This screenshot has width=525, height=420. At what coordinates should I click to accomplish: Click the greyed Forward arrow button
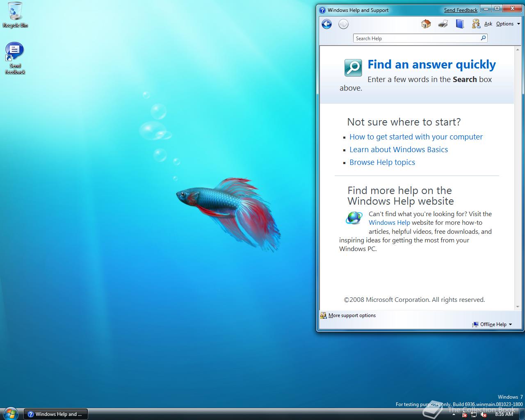[343, 24]
